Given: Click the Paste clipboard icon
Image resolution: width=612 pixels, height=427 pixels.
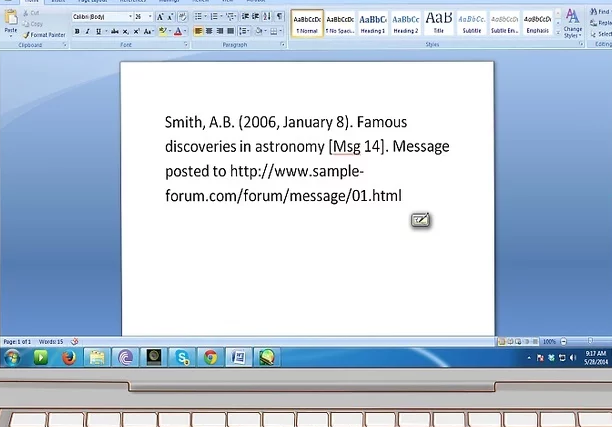Looking at the screenshot, I should pyautogui.click(x=11, y=18).
